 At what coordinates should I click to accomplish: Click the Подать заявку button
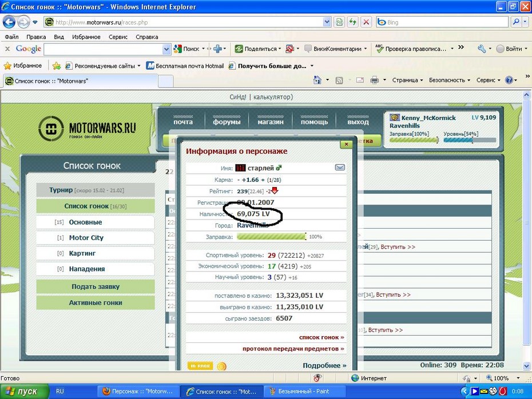(96, 286)
